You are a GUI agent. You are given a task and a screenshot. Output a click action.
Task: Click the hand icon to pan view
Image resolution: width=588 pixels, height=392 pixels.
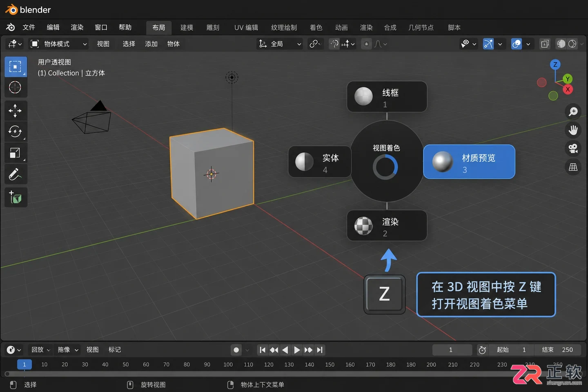pos(573,130)
